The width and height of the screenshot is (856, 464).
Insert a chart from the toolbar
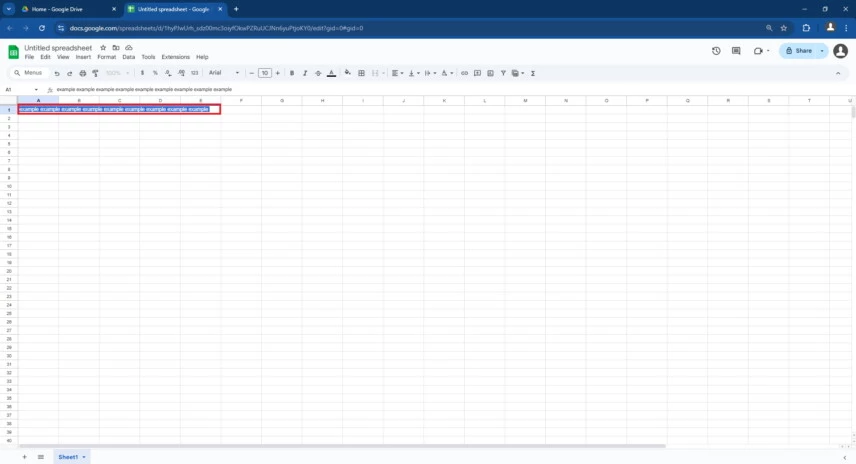[x=490, y=73]
